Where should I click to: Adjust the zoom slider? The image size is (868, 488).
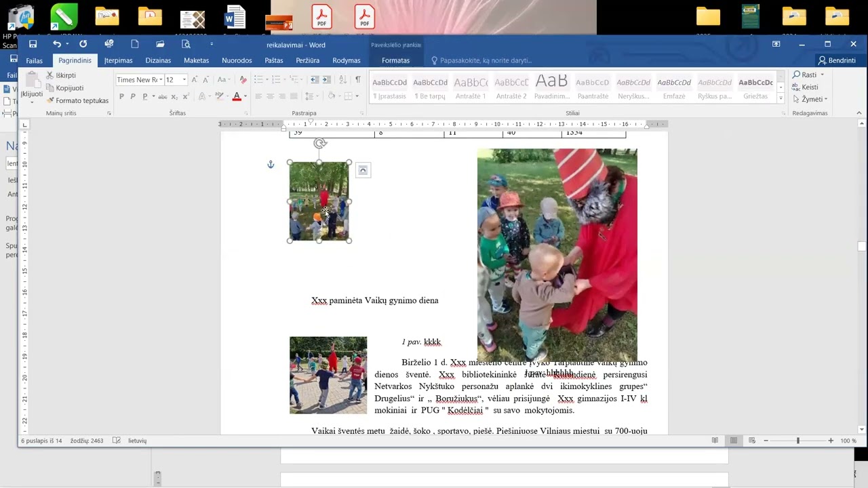pos(798,441)
